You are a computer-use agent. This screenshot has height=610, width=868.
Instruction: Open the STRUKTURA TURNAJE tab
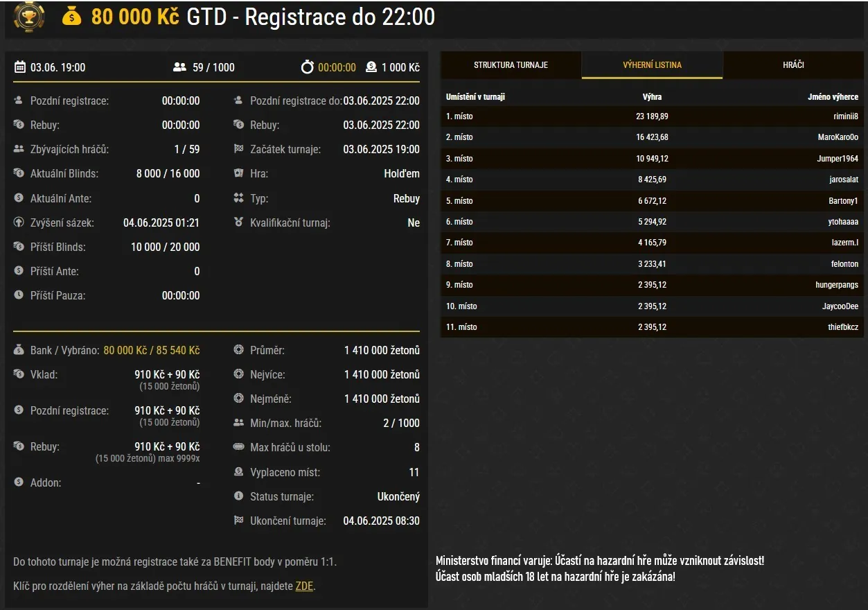[511, 65]
